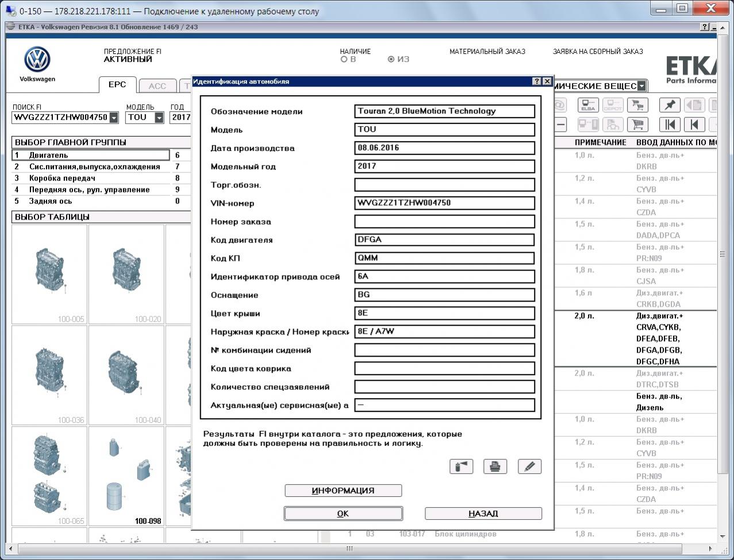The height and width of the screenshot is (560, 734).
Task: Click the paint spray can icon in dialog
Action: pyautogui.click(x=461, y=466)
